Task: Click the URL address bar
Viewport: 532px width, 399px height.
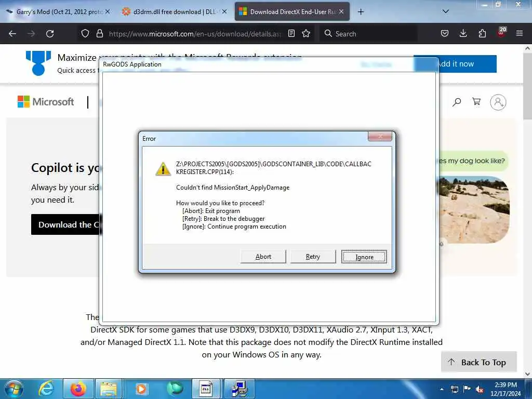Action: click(195, 34)
